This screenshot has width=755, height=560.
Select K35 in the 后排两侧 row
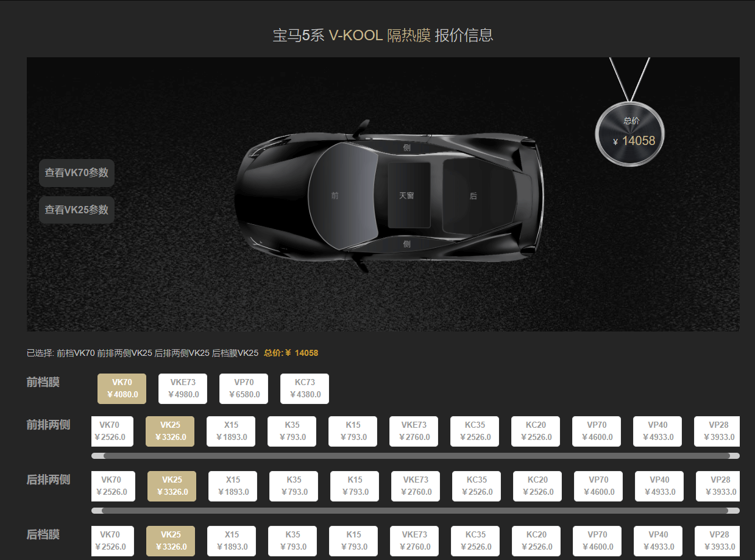[x=294, y=486]
